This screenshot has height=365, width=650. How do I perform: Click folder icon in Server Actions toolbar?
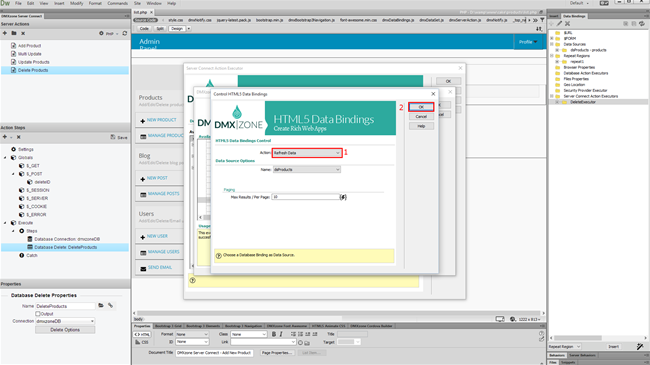point(14,33)
